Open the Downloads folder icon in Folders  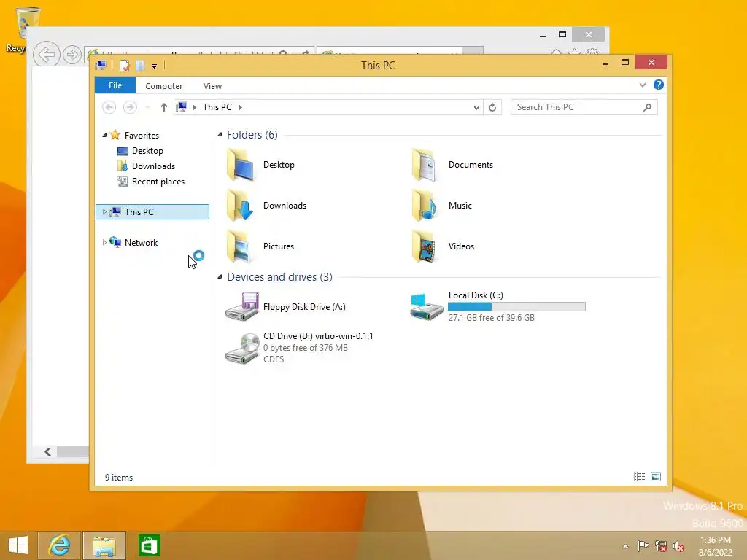coord(240,206)
